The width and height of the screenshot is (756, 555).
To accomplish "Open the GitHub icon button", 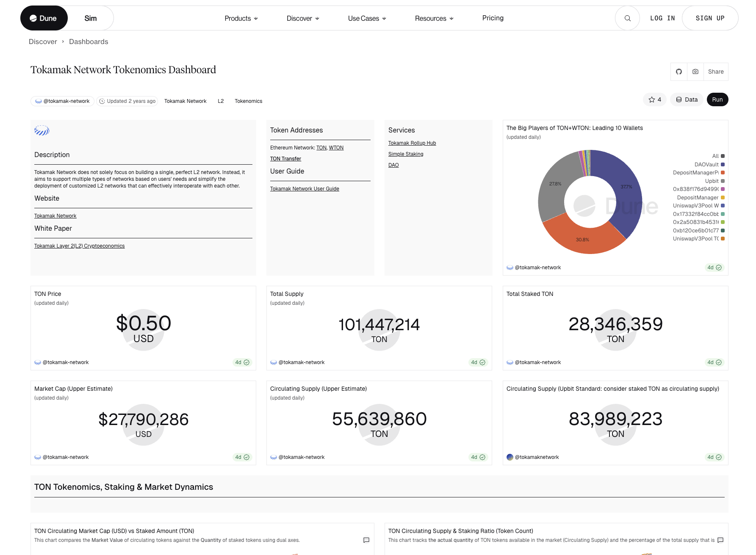I will coord(679,72).
